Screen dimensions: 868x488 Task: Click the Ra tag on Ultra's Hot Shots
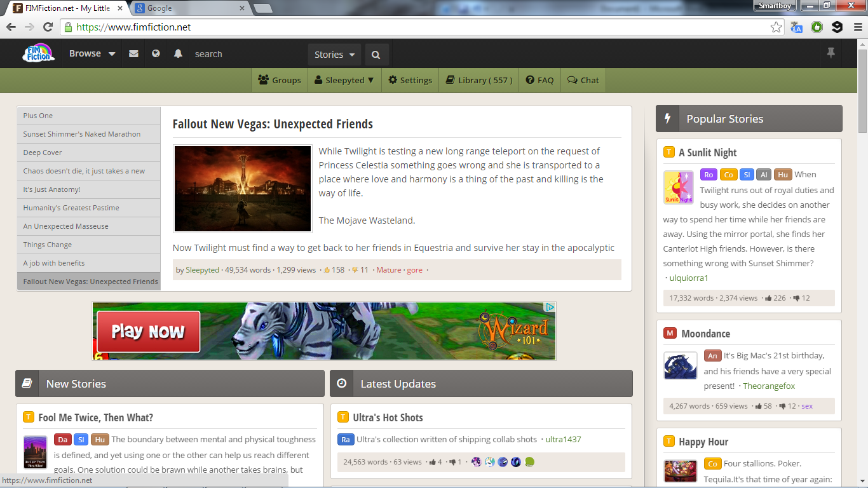(346, 440)
